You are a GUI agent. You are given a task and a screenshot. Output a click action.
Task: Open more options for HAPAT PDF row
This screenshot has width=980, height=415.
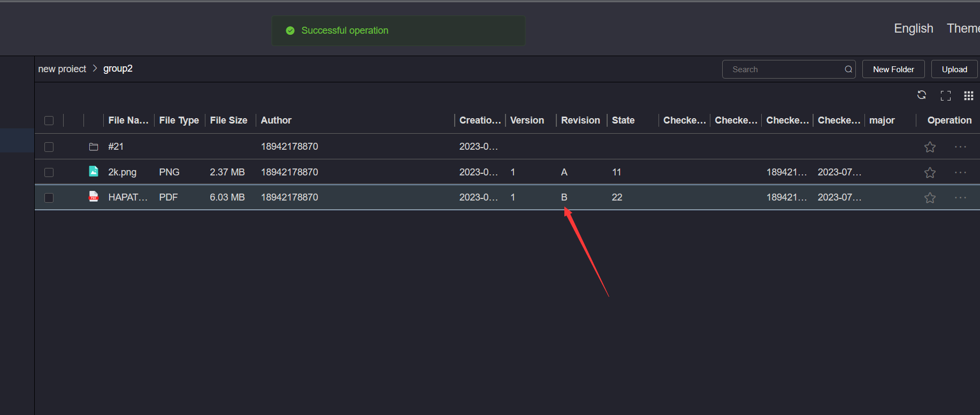coord(960,198)
